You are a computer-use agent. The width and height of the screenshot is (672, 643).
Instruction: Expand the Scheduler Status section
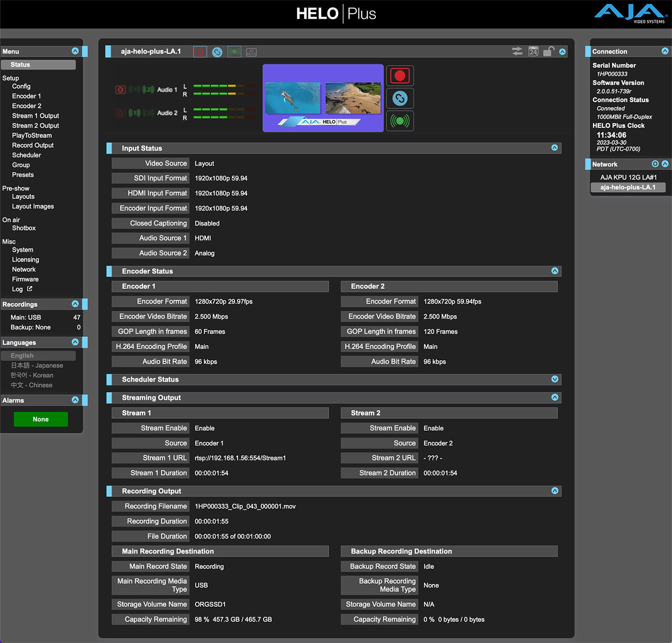click(554, 379)
